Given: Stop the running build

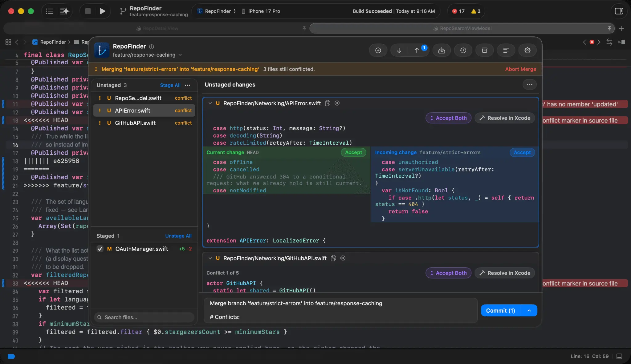Looking at the screenshot, I should coord(88,11).
